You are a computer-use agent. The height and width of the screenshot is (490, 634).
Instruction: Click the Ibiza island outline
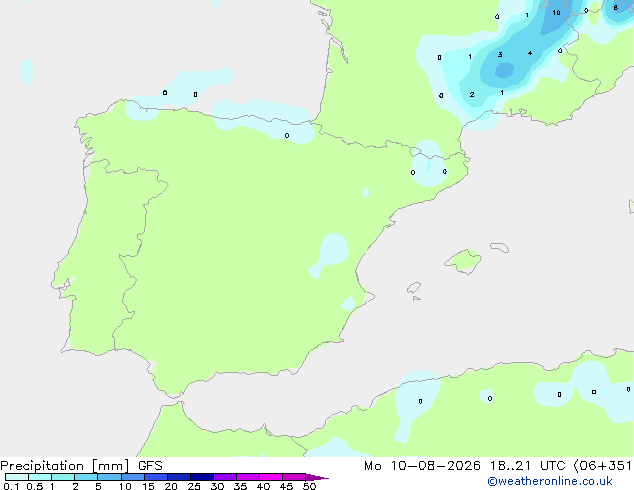(x=414, y=288)
